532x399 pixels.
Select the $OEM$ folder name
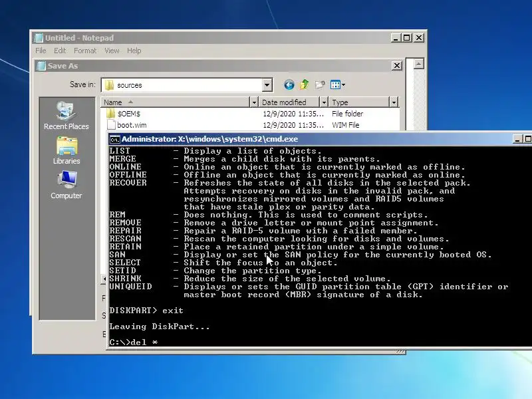[129, 114]
